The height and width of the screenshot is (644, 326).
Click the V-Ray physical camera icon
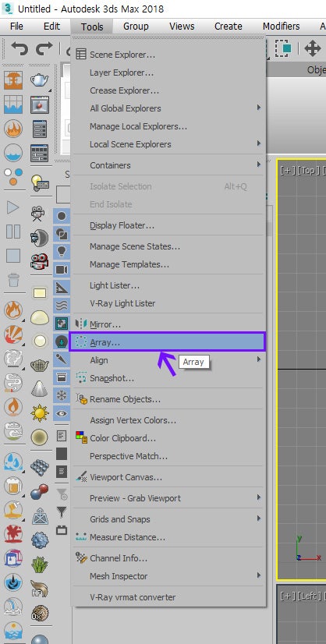tap(38, 213)
